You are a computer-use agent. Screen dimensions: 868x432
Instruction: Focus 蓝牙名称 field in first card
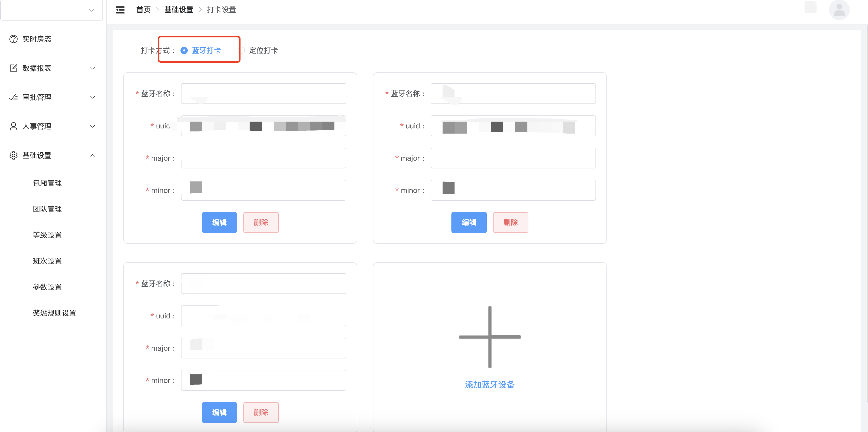(263, 94)
